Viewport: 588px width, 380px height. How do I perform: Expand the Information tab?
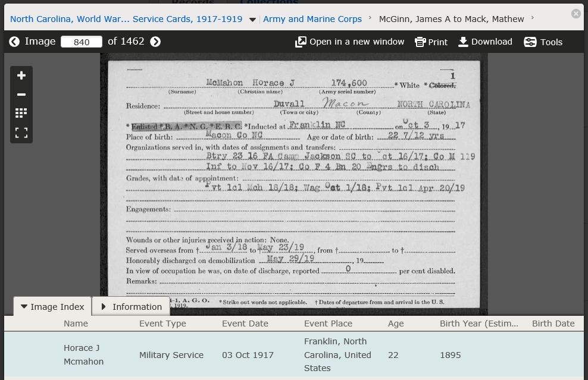pos(132,306)
